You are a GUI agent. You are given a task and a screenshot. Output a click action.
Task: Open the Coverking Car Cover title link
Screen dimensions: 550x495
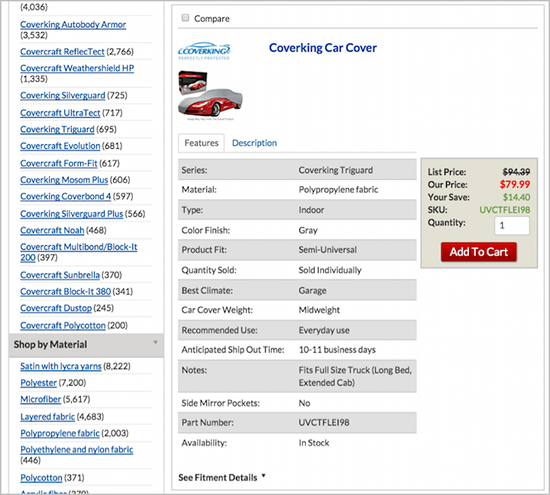click(323, 48)
